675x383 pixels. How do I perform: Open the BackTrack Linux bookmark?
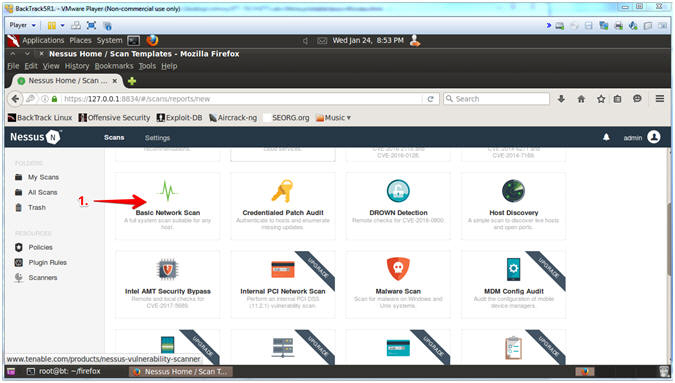40,117
